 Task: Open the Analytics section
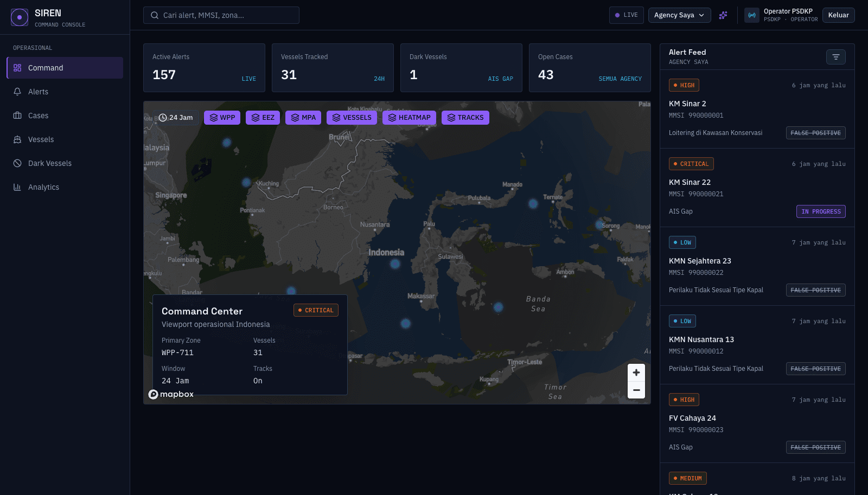65,187
